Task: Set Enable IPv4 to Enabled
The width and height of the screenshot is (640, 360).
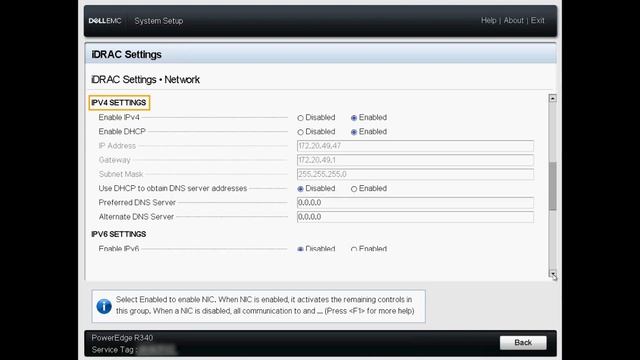Action: pyautogui.click(x=354, y=118)
